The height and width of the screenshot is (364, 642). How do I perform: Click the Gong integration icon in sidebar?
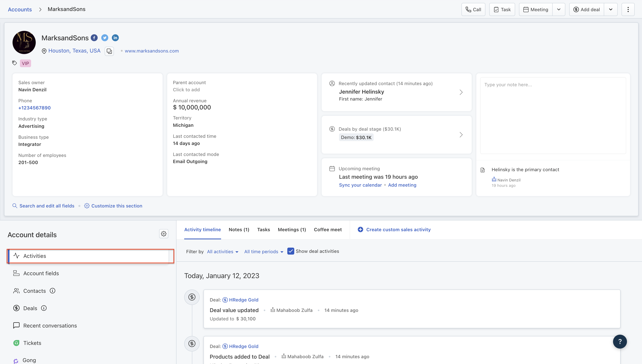coord(16,360)
